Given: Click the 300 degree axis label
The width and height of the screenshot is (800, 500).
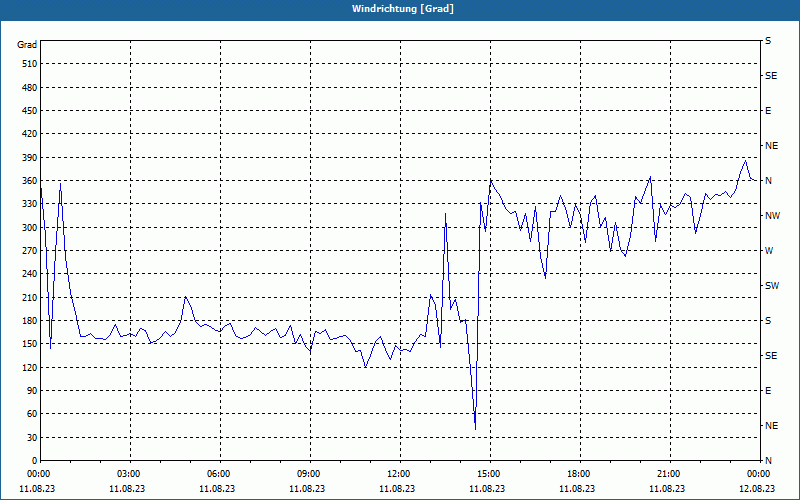Looking at the screenshot, I should coord(30,228).
